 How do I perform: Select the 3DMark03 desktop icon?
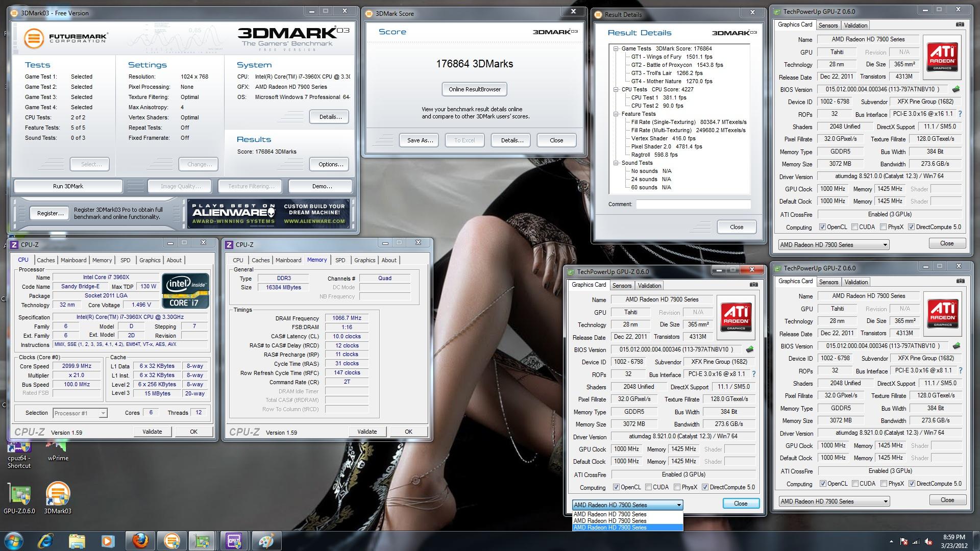58,498
